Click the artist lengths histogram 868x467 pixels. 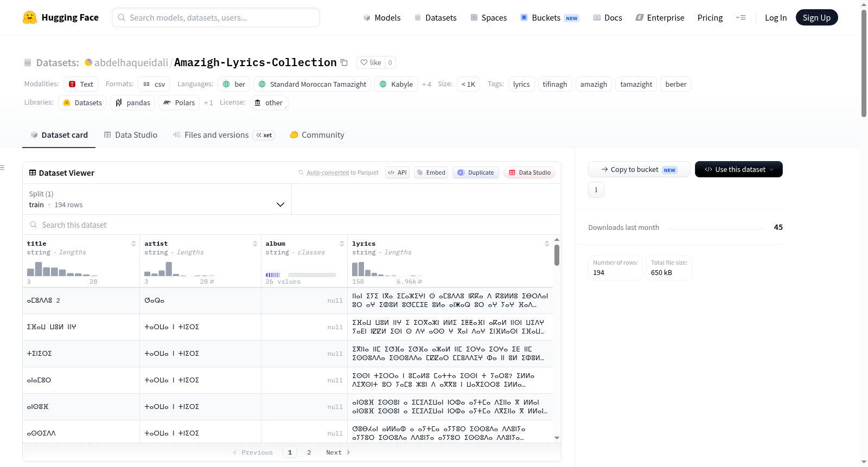point(180,269)
